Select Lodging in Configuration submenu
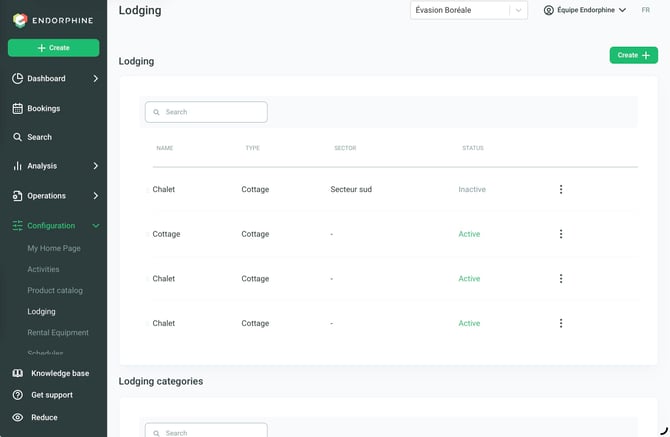This screenshot has width=670, height=437. click(x=41, y=311)
